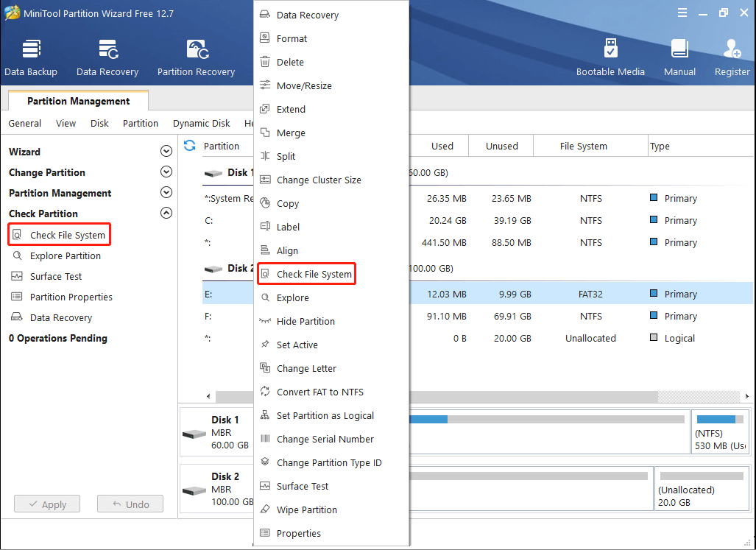Launch Data Recovery from the top toolbar

tap(107, 58)
